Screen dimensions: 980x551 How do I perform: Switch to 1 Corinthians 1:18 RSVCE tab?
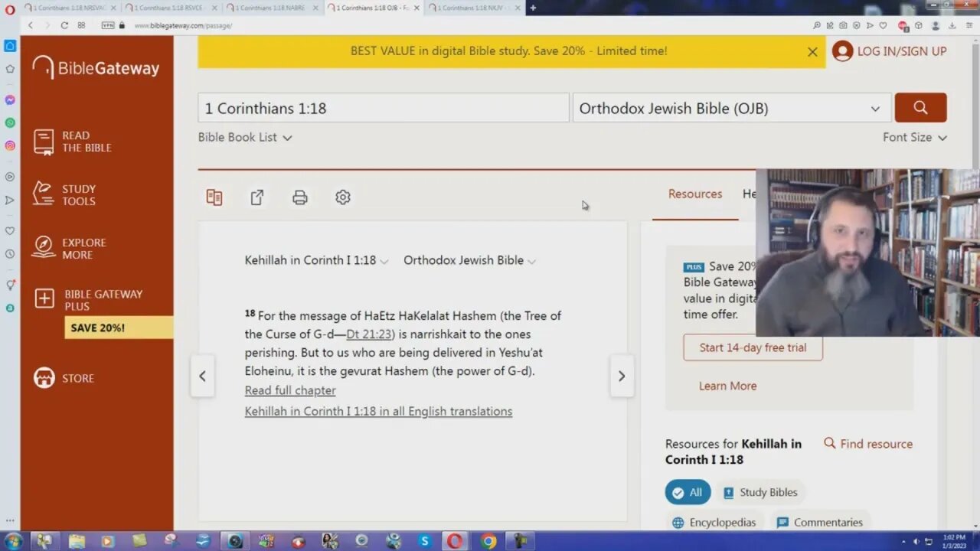tap(171, 8)
